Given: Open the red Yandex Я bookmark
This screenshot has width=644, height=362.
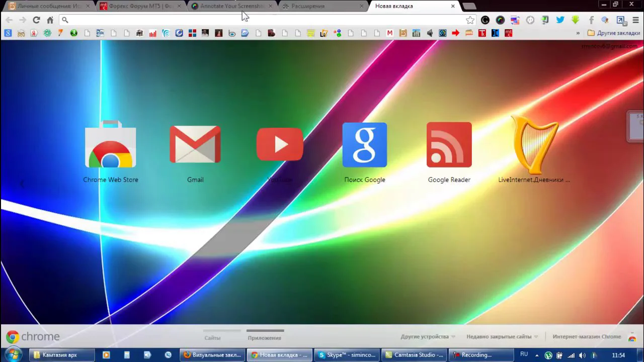Looking at the screenshot, I should coord(34,33).
